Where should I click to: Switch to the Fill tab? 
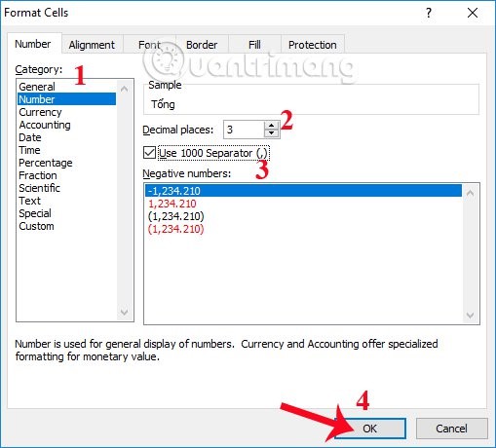[x=254, y=45]
